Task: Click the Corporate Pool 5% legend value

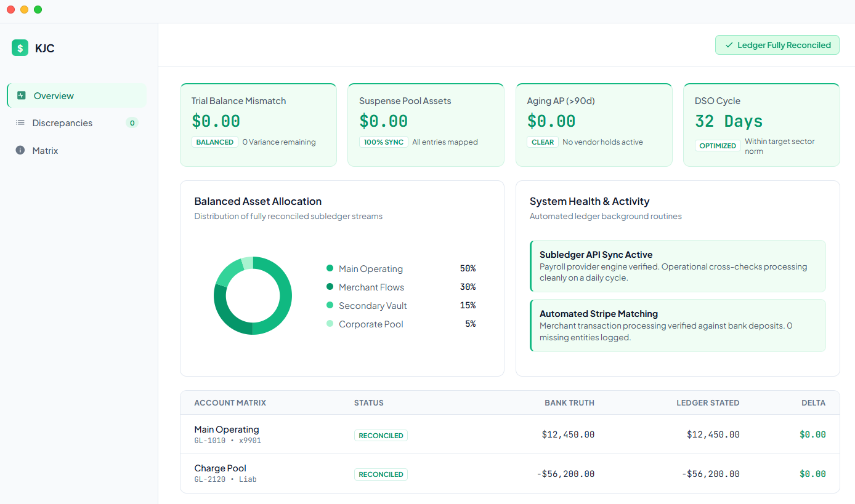Action: coord(470,324)
